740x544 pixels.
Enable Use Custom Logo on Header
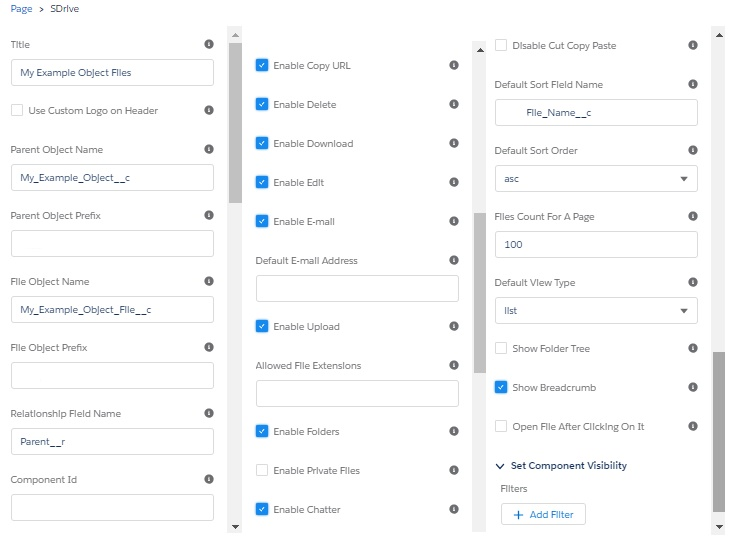(x=17, y=110)
